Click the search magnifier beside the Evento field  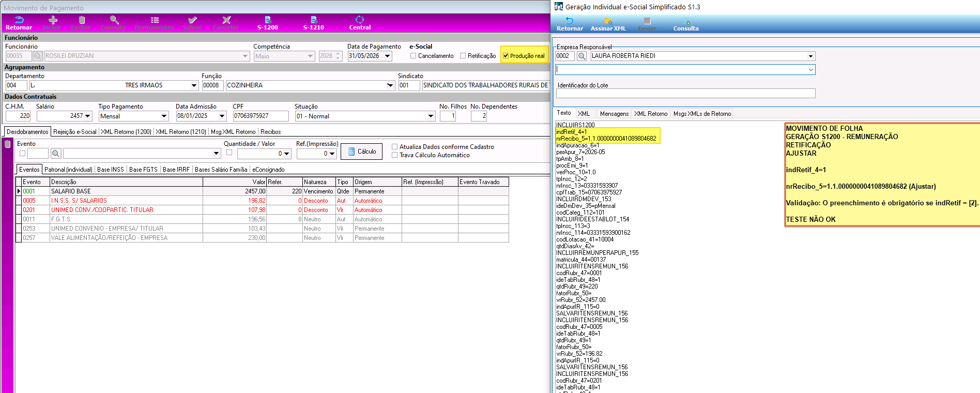56,153
